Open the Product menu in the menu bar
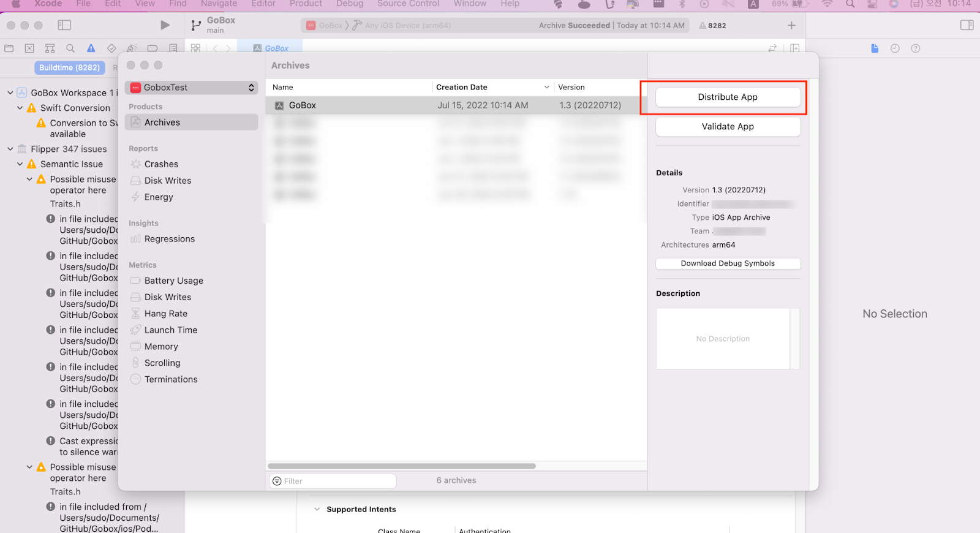Screen dimensions: 980x533 [x=306, y=4]
